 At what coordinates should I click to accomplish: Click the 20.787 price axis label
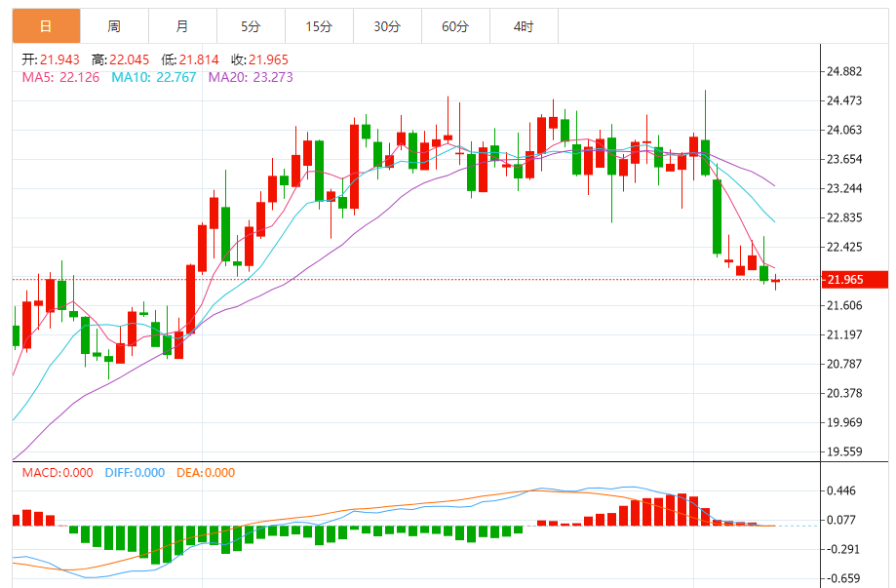point(844,364)
